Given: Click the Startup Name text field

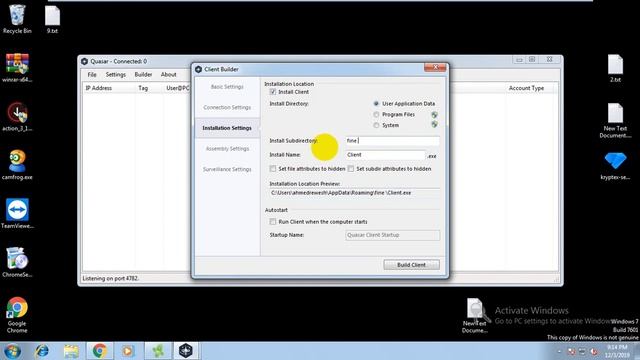Looking at the screenshot, I should pos(392,235).
